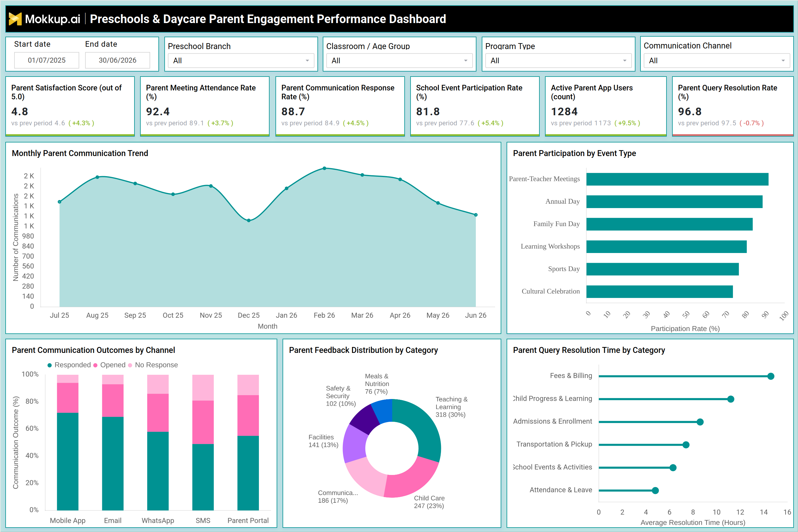This screenshot has height=532, width=798.
Task: Click the Email Opened bar segment
Action: pyautogui.click(x=113, y=401)
